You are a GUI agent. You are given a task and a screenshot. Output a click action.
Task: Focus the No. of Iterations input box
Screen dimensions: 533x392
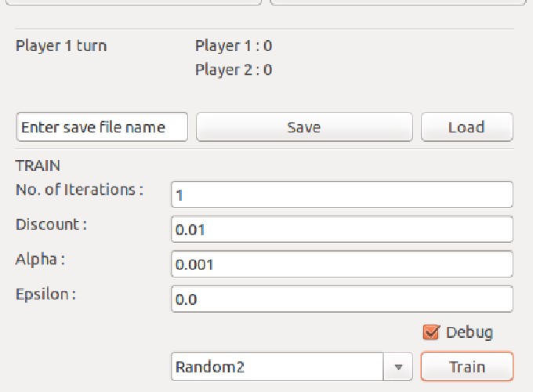[342, 194]
